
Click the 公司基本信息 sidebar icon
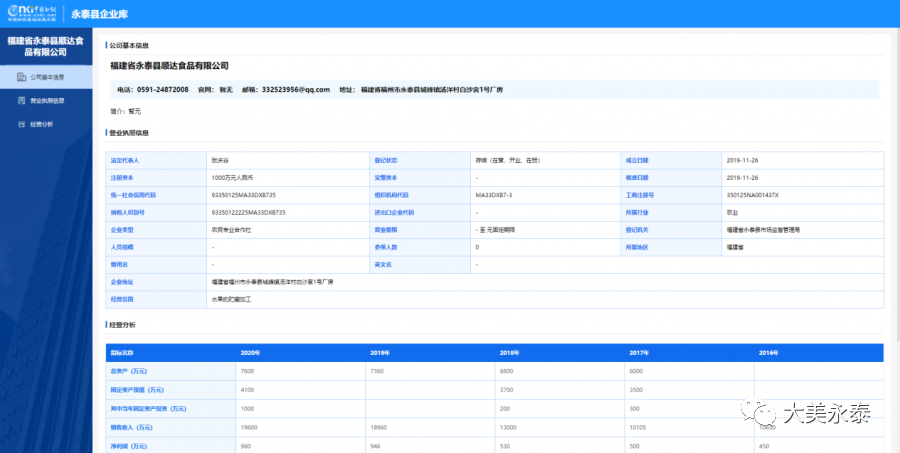[x=22, y=77]
